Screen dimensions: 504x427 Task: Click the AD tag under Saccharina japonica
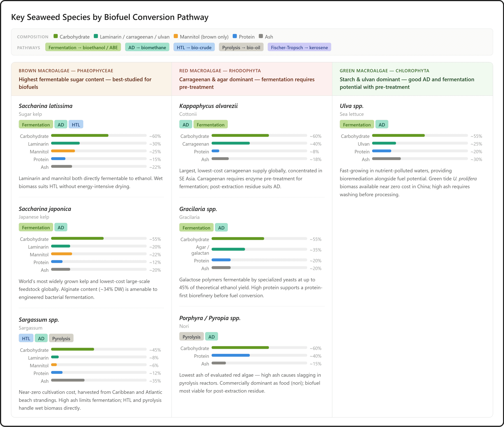click(61, 227)
